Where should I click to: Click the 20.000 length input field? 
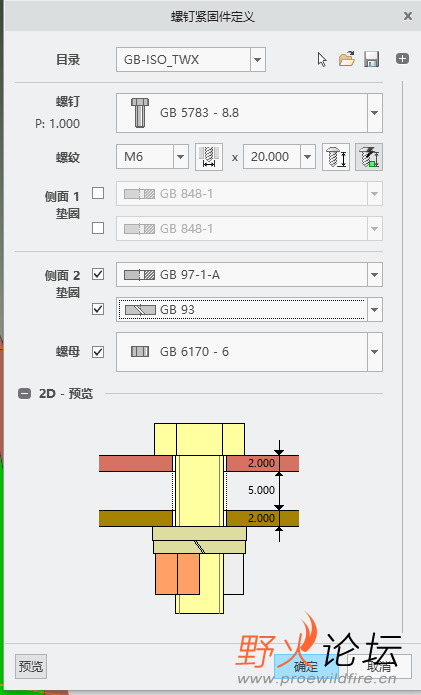pyautogui.click(x=272, y=157)
